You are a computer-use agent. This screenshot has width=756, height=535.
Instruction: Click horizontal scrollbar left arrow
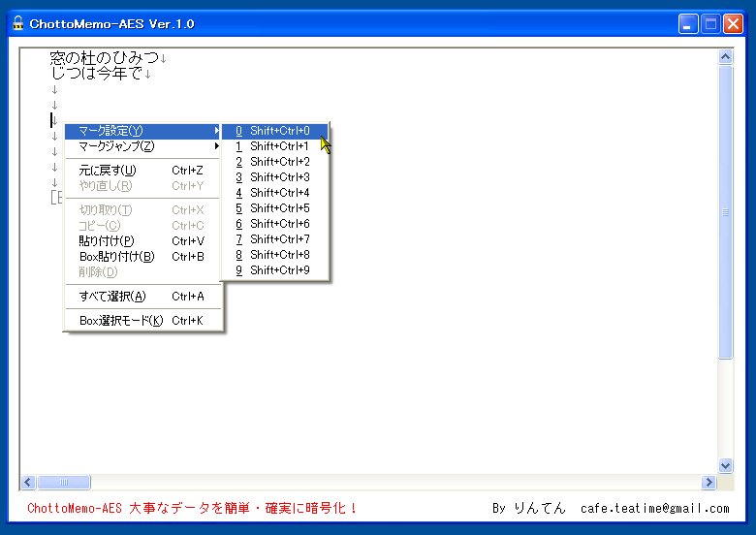pyautogui.click(x=28, y=482)
